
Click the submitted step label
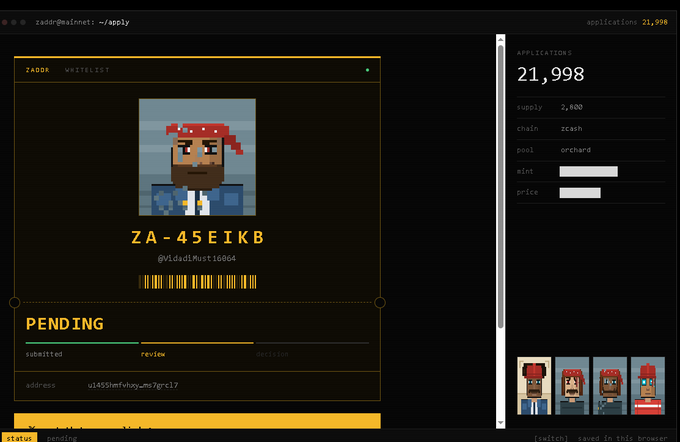coord(44,354)
